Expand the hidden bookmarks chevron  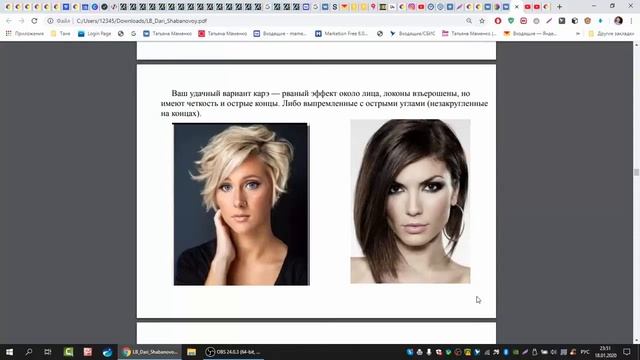coord(578,33)
